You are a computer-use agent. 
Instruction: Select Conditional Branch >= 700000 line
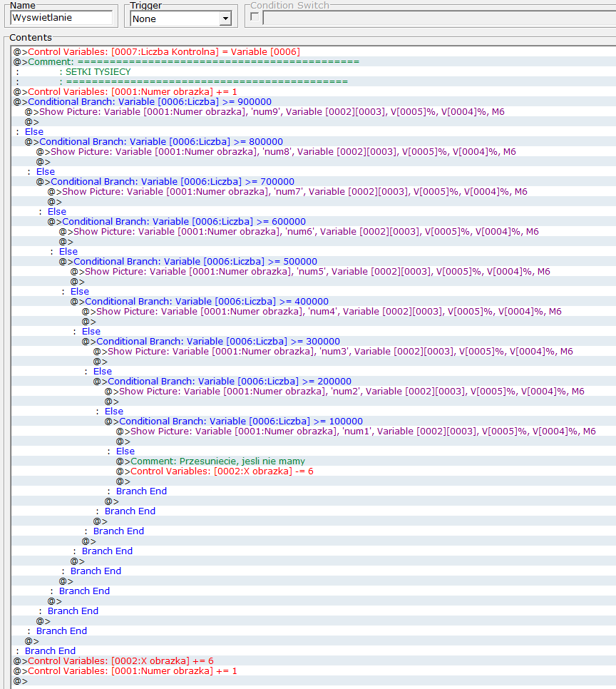[165, 181]
